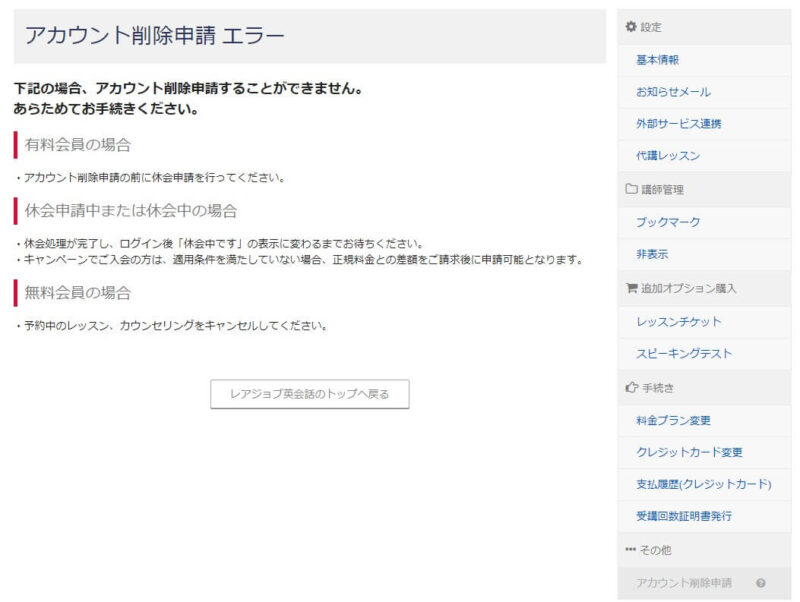
Task: Click the あらためてお手続きください text
Action: 106,109
